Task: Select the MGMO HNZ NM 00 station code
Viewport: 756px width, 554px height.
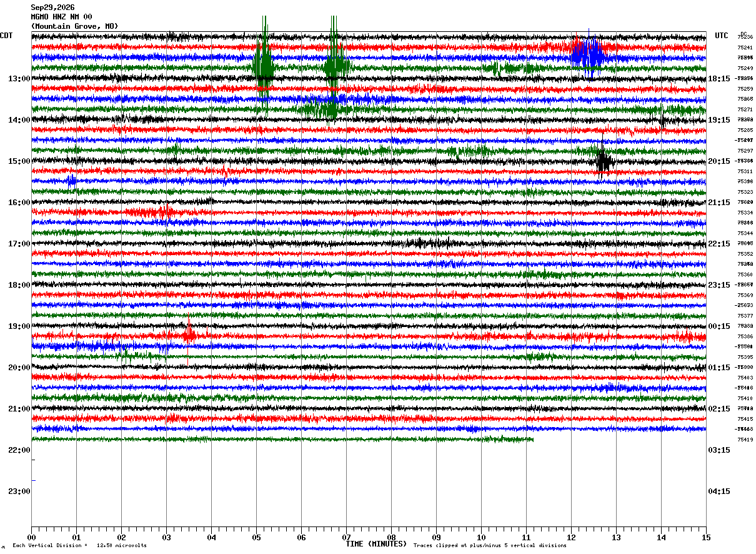Action: (61, 17)
